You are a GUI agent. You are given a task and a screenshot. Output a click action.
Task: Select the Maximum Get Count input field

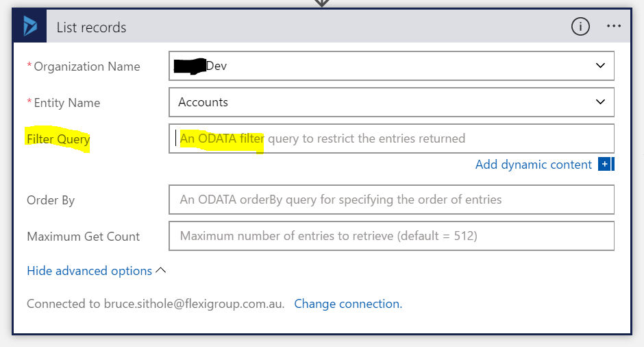click(x=391, y=236)
